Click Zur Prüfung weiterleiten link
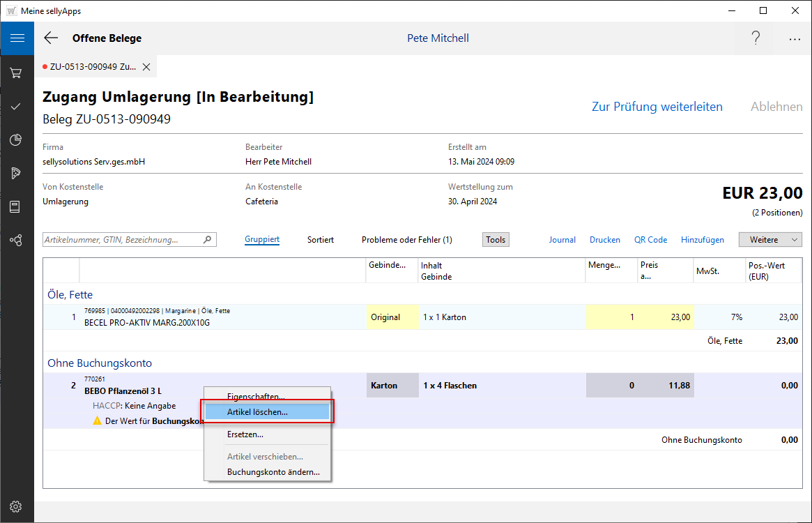The image size is (812, 523). click(657, 107)
